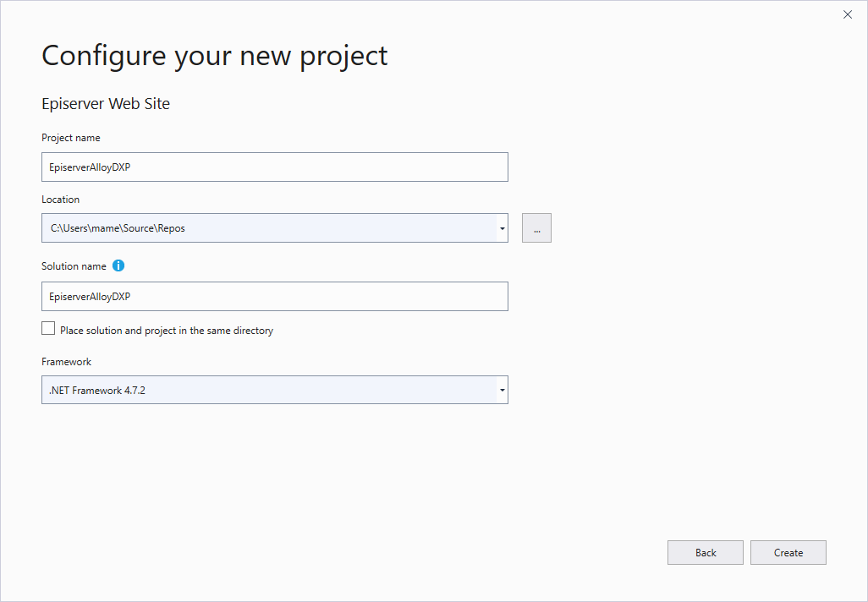
Task: Open the Location browse button with ellipsis
Action: [x=536, y=228]
